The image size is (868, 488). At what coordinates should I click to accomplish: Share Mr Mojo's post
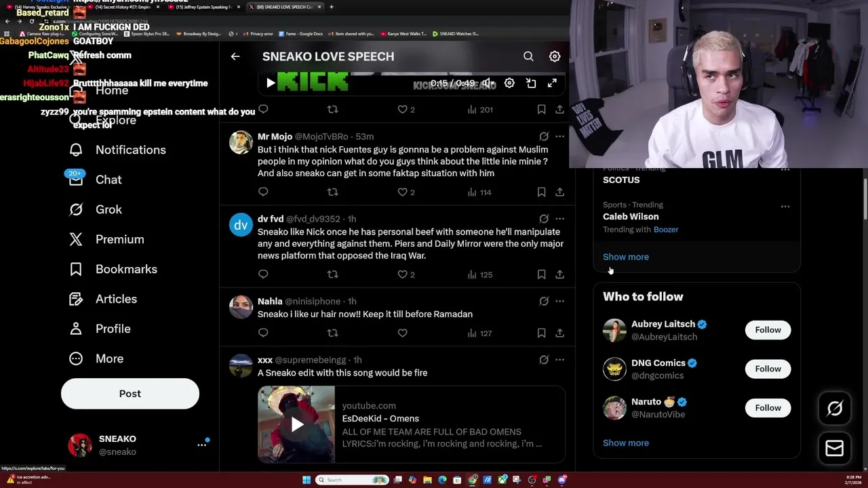(x=559, y=192)
